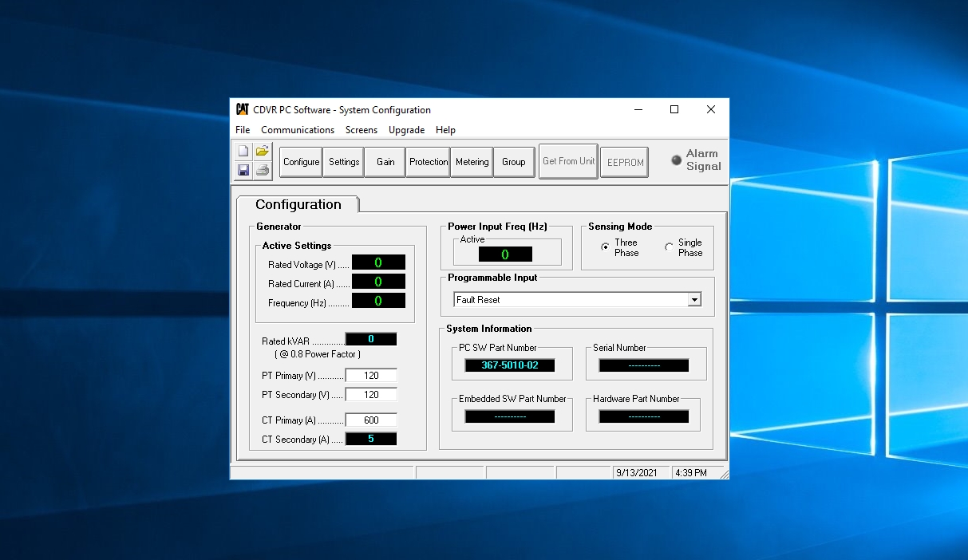Click the Get From Unit button
The width and height of the screenshot is (968, 560).
(567, 161)
